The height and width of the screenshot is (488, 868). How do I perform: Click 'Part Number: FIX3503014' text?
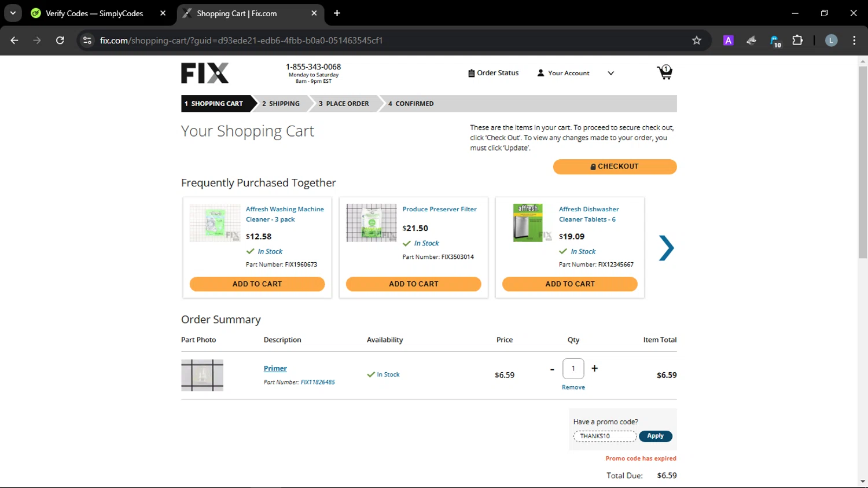(x=438, y=257)
